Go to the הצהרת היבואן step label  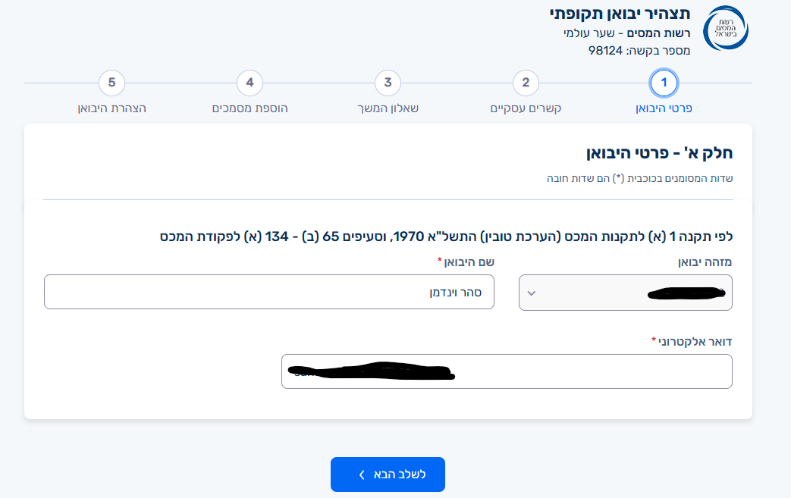(x=112, y=108)
